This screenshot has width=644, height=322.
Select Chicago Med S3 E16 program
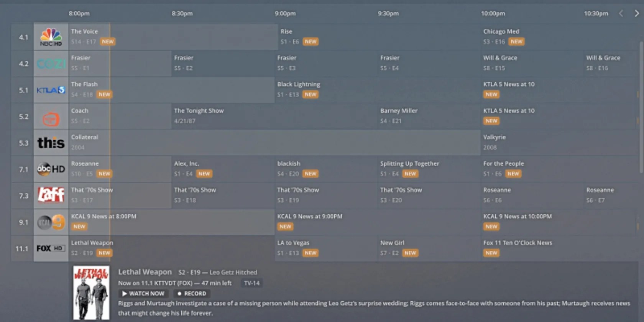(560, 37)
